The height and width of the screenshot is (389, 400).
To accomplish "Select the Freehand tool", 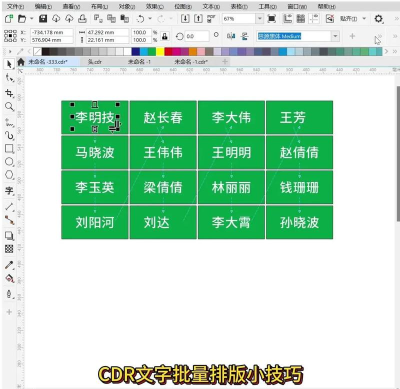I will (x=9, y=122).
